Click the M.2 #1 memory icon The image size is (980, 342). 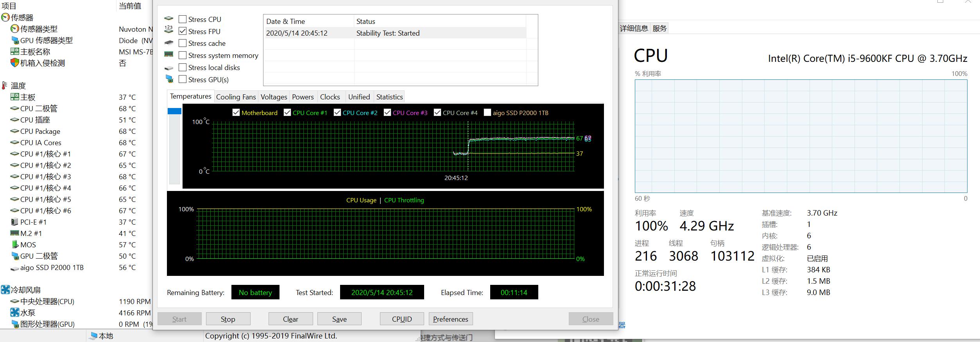coord(15,233)
